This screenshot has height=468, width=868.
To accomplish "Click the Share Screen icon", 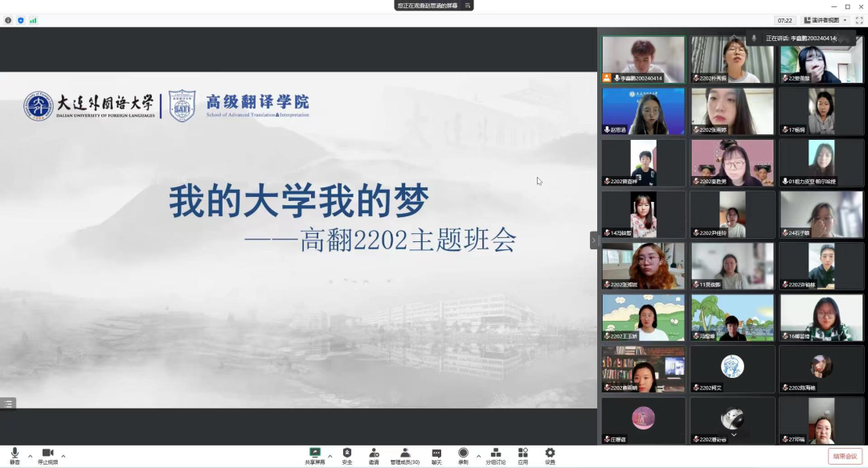I will [x=314, y=455].
